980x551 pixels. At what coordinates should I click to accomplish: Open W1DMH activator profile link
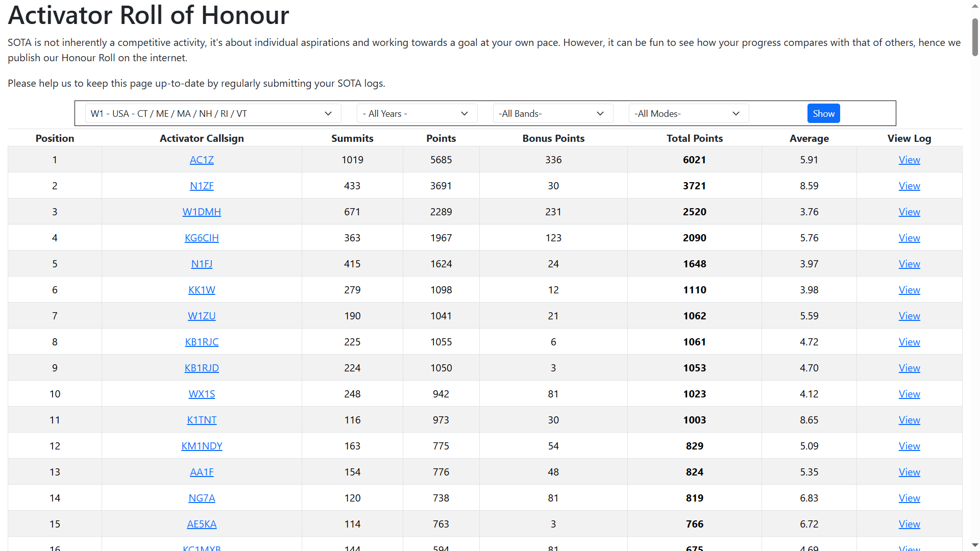point(202,212)
